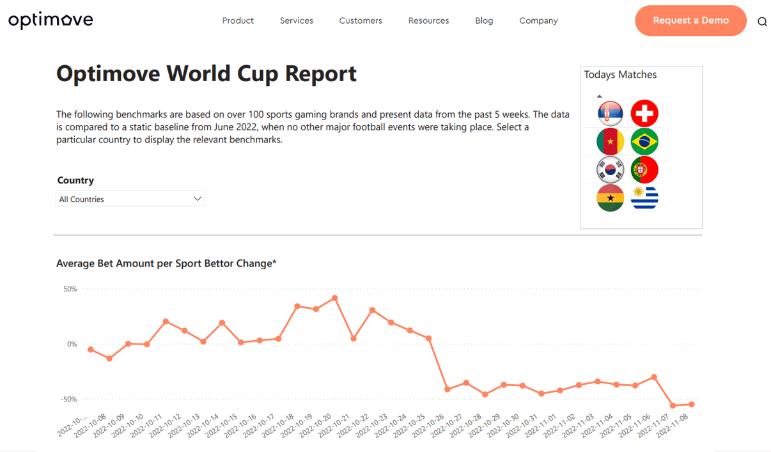This screenshot has width=771, height=452.
Task: Click the -50% axis label
Action: point(69,399)
